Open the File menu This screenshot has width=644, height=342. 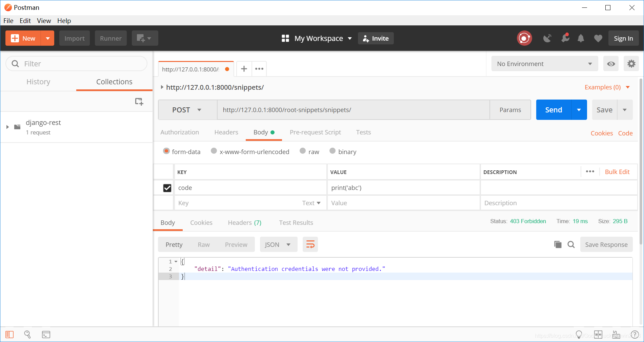pyautogui.click(x=8, y=21)
